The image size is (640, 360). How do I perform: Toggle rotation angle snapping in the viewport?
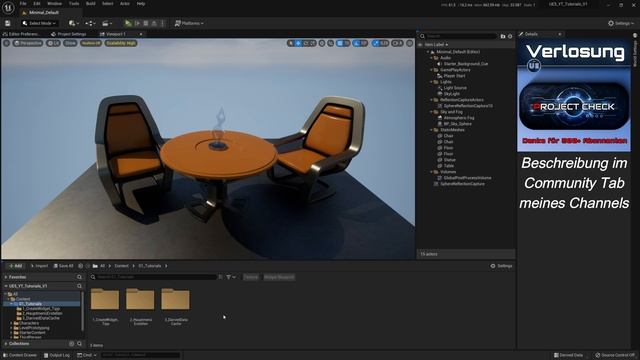tap(358, 43)
